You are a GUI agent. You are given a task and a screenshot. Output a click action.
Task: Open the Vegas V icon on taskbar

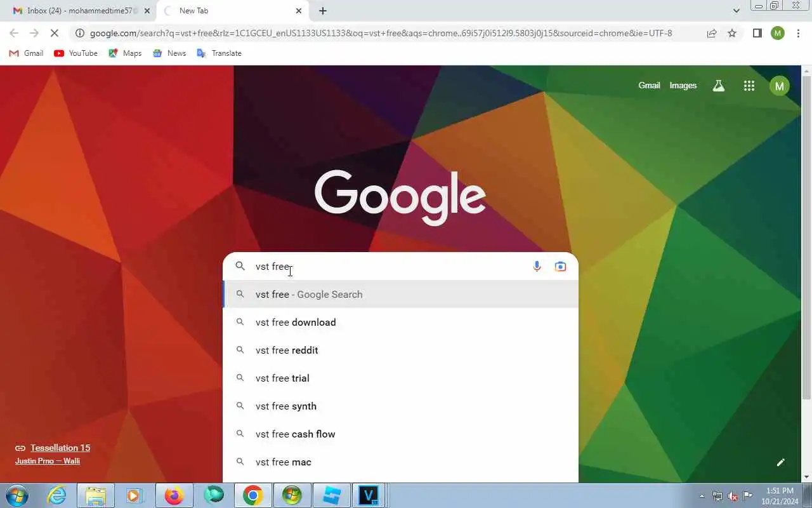tap(369, 495)
